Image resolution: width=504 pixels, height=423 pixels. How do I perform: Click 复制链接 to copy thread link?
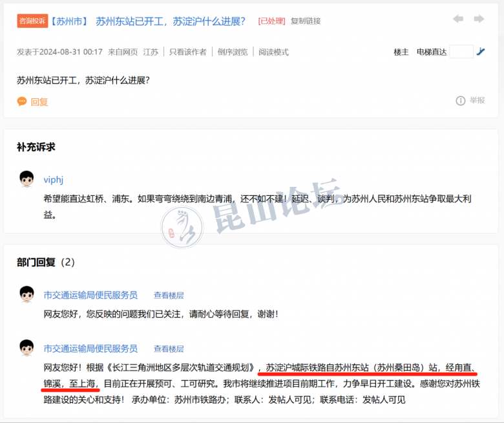306,21
